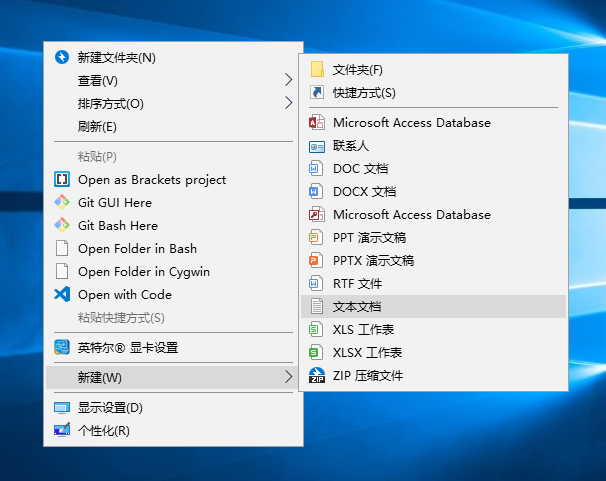Create a new DOCX 文档
606x481 pixels.
pos(364,192)
